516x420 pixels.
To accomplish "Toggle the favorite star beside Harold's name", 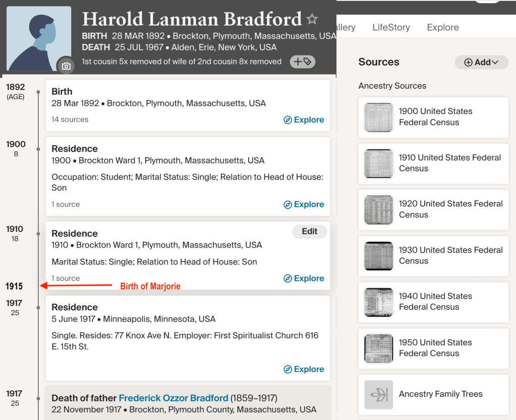I will pos(312,20).
